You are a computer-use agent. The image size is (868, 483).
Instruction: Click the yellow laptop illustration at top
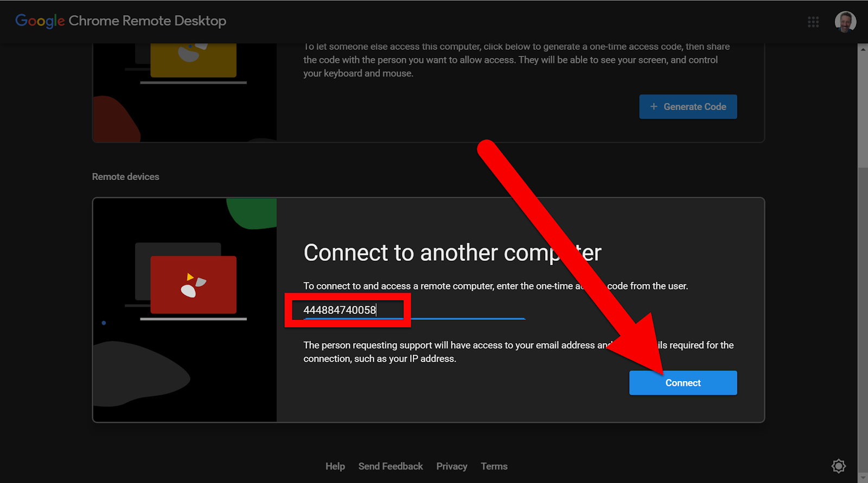(186, 63)
